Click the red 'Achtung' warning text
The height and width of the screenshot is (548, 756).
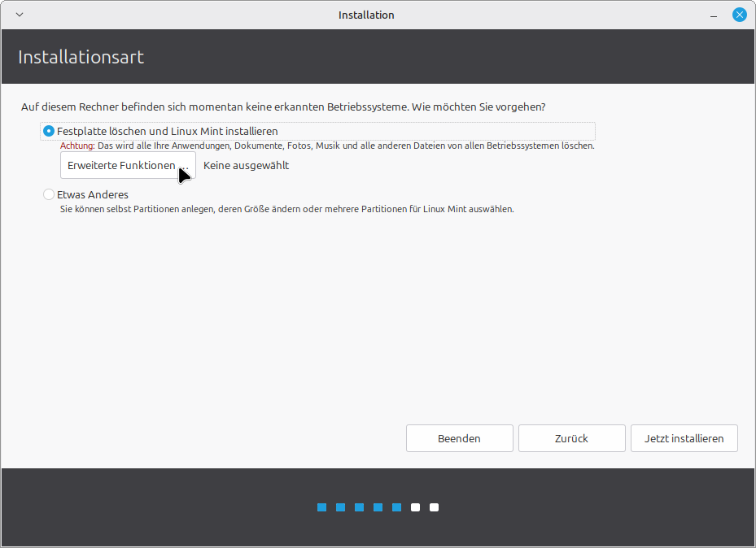77,146
